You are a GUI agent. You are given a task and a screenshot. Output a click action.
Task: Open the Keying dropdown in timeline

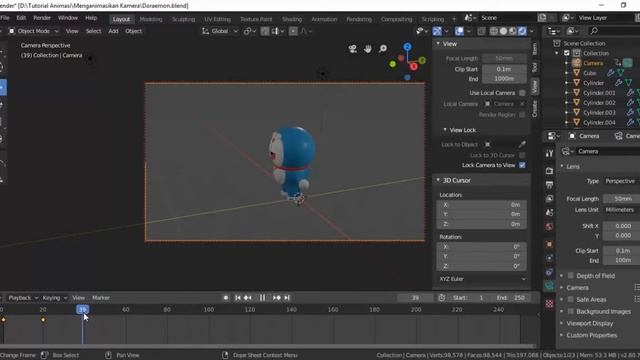55,298
